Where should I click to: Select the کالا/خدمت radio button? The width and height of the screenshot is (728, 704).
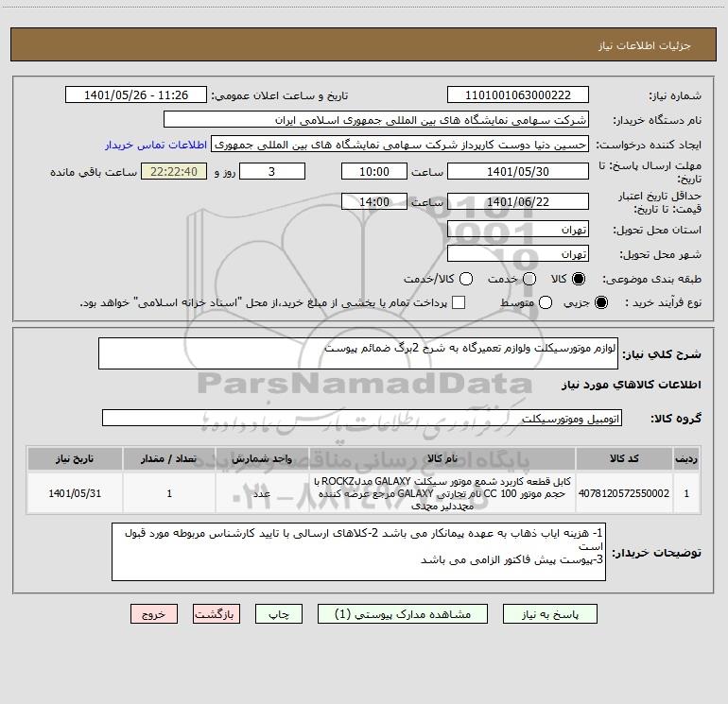pos(466,279)
